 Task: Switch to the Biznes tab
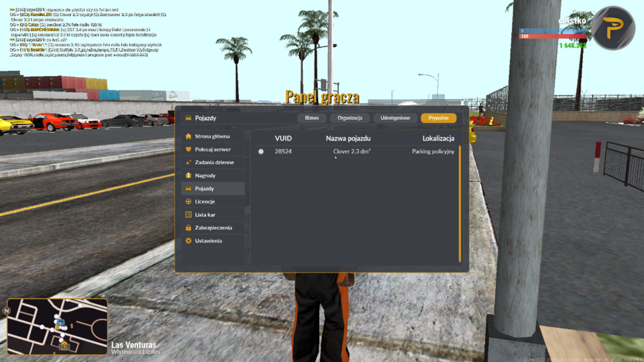click(x=312, y=118)
